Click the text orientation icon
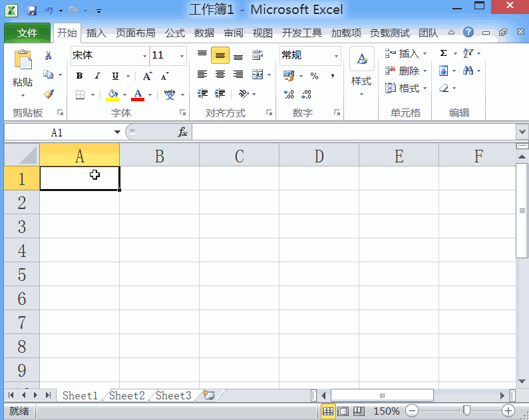The width and height of the screenshot is (529, 420). [x=244, y=93]
